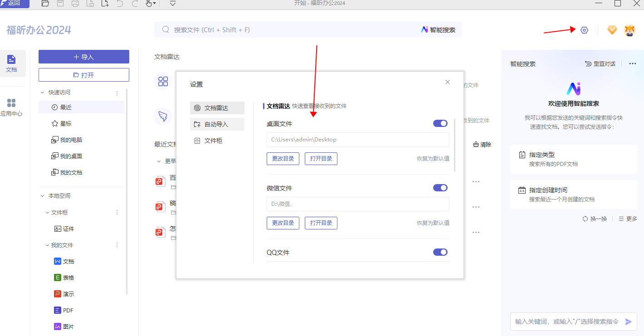Open more options for the first recent file
The height and width of the screenshot is (336, 644).
[476, 181]
